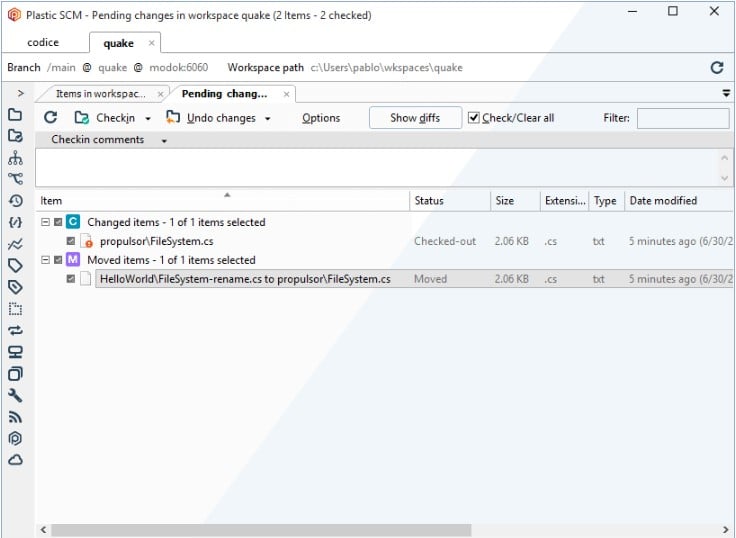
Task: Select the propulsor\FileSystem.cs changed file row
Action: pyautogui.click(x=385, y=241)
